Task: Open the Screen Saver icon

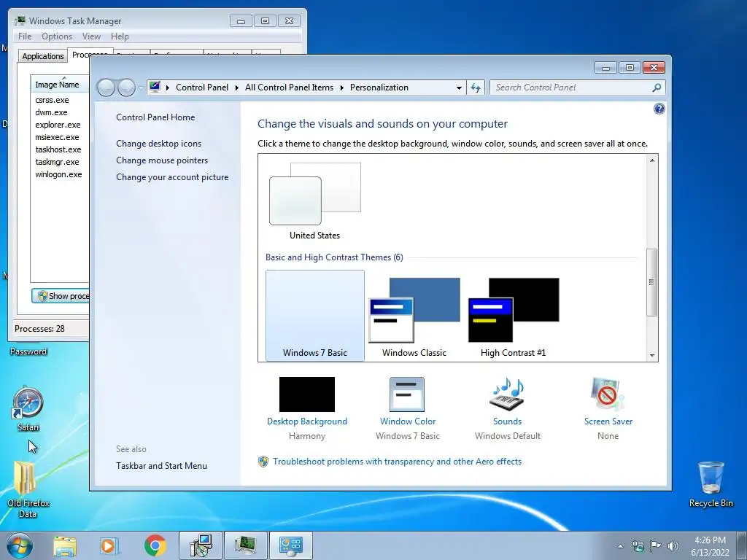Action: 608,394
